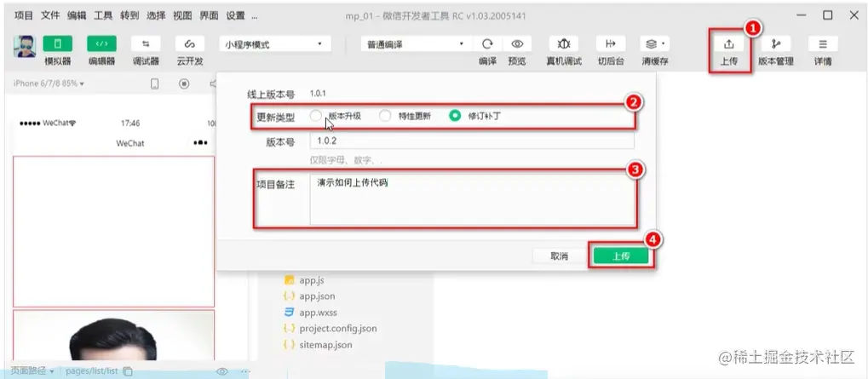Select the Feature Update (特性更新) radio button
Image resolution: width=868 pixels, height=379 pixels.
(385, 116)
